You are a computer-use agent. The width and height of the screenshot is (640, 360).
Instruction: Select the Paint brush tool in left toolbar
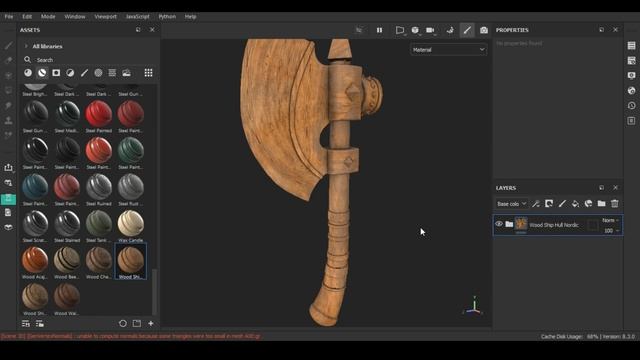pos(8,46)
